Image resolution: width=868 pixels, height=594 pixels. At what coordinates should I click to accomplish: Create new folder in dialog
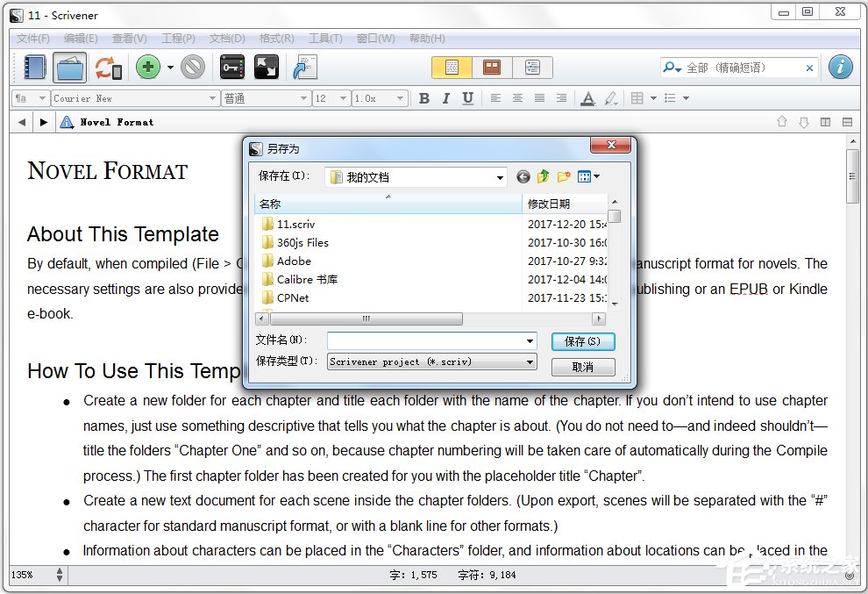[x=564, y=176]
